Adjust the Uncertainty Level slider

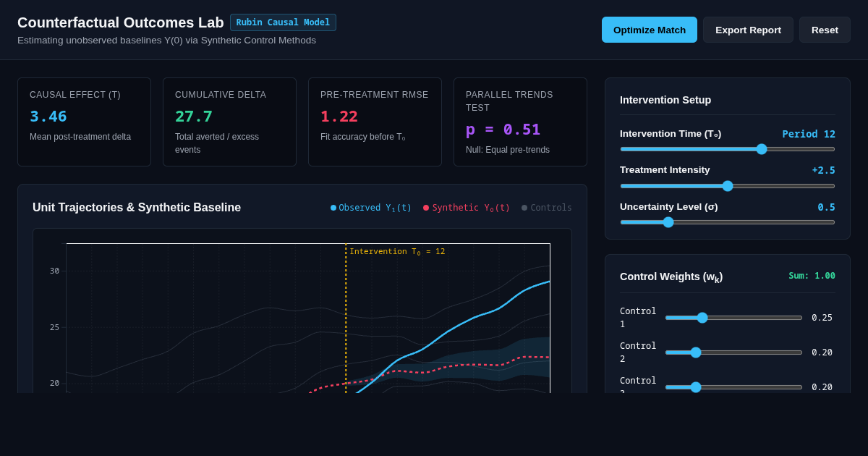728,222
